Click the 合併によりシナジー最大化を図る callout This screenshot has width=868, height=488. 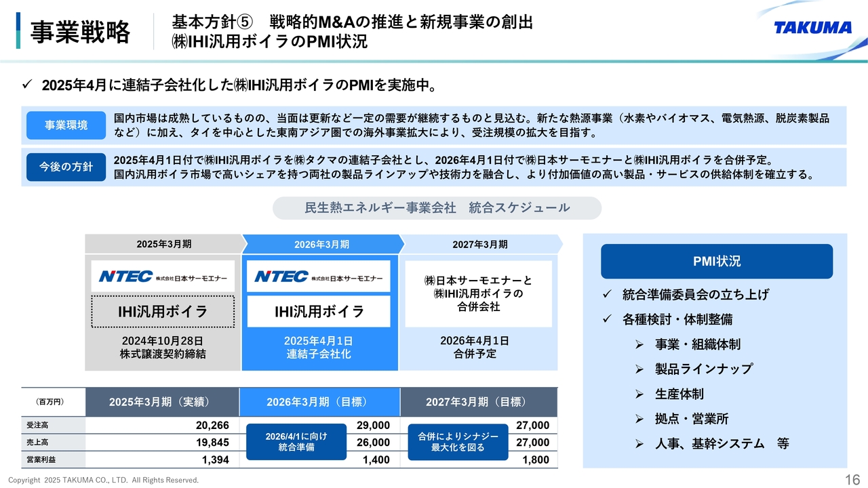pyautogui.click(x=458, y=442)
